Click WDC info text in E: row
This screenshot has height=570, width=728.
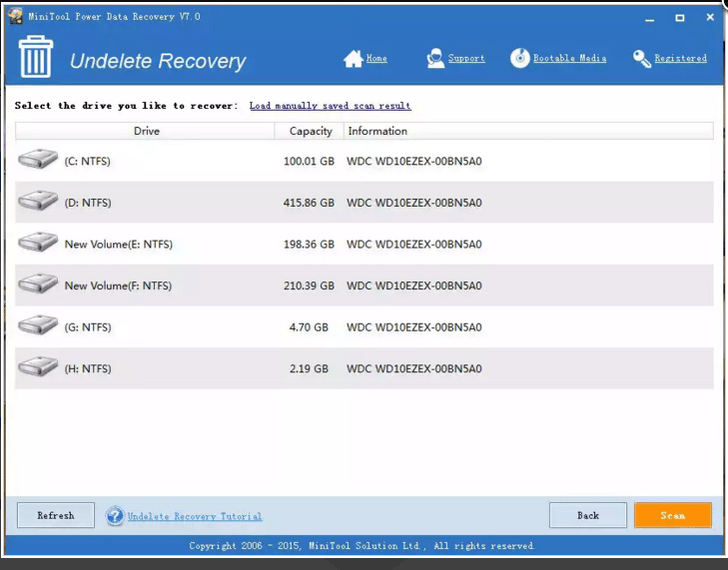414,245
